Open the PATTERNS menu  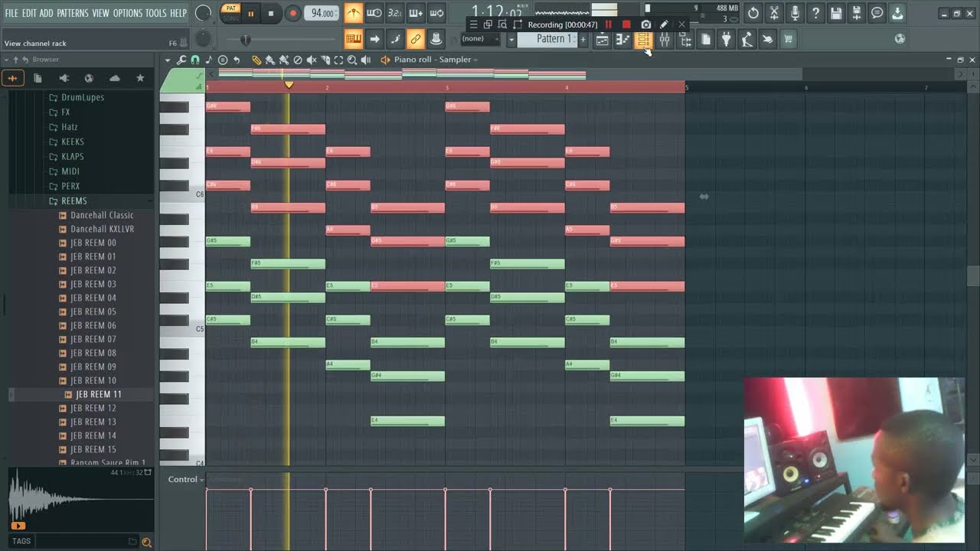72,13
